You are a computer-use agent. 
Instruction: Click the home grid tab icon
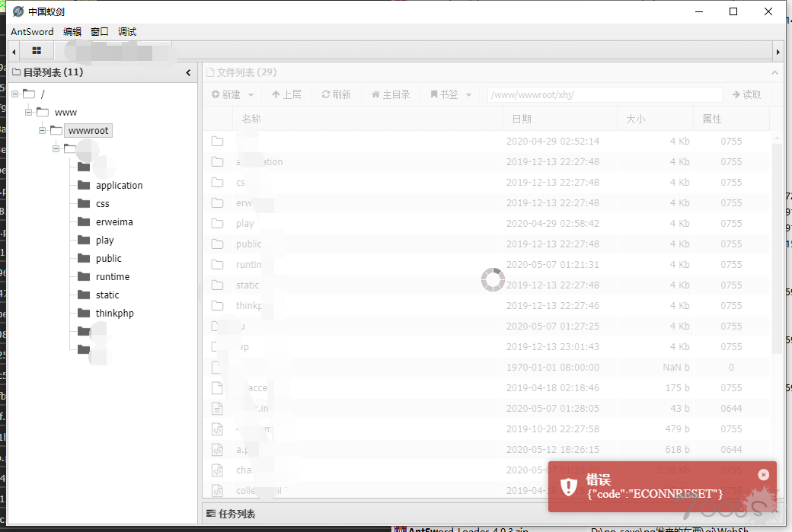[37, 50]
